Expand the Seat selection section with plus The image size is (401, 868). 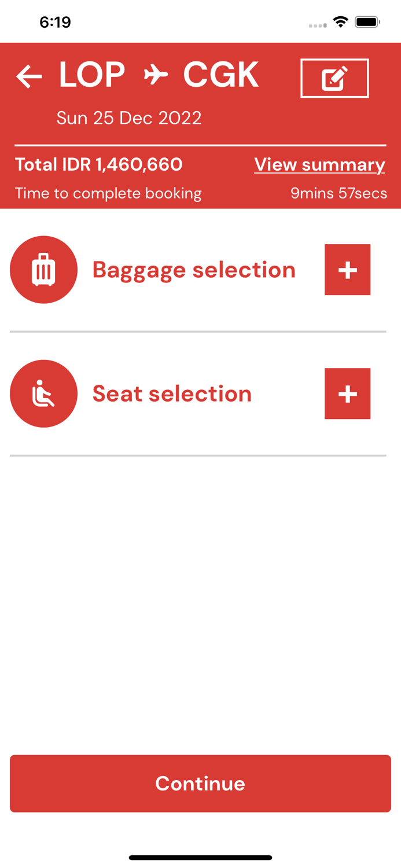(x=347, y=393)
